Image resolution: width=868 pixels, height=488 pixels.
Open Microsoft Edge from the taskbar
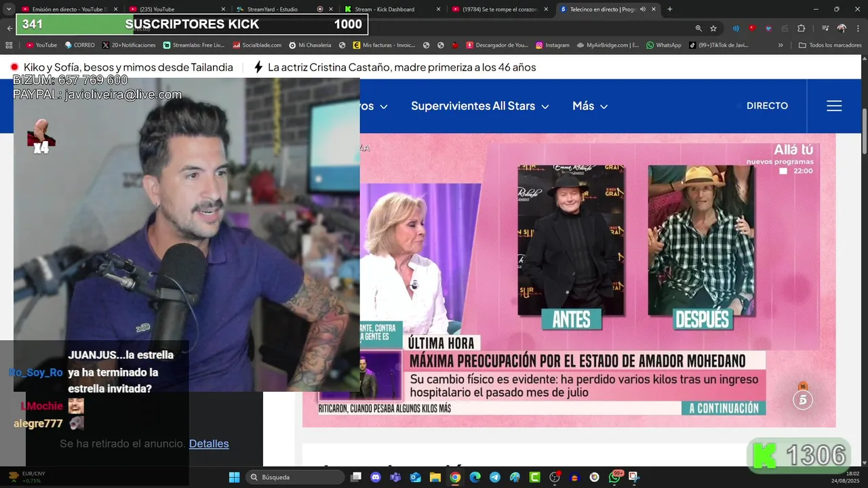click(475, 477)
